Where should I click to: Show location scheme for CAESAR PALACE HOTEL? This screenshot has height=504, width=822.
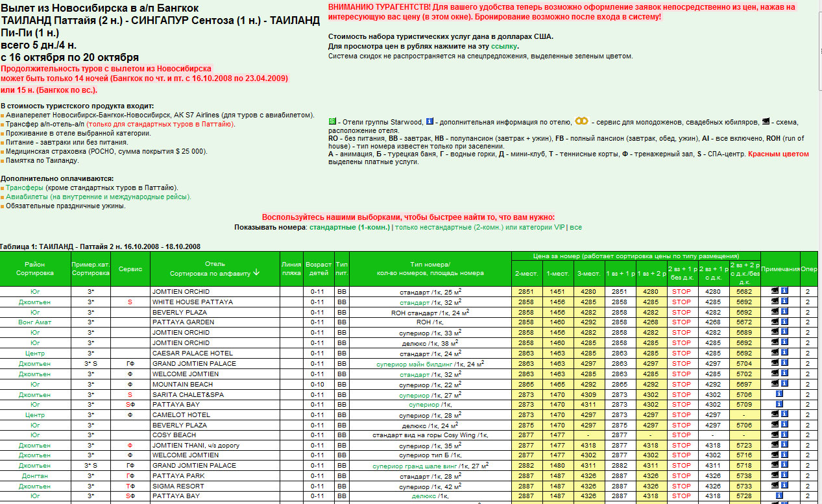(x=775, y=354)
